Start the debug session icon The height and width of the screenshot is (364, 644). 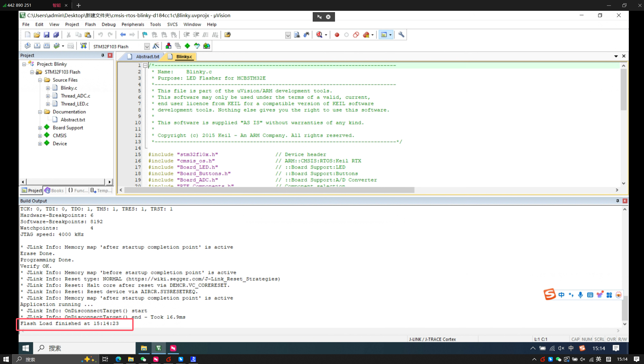click(319, 35)
